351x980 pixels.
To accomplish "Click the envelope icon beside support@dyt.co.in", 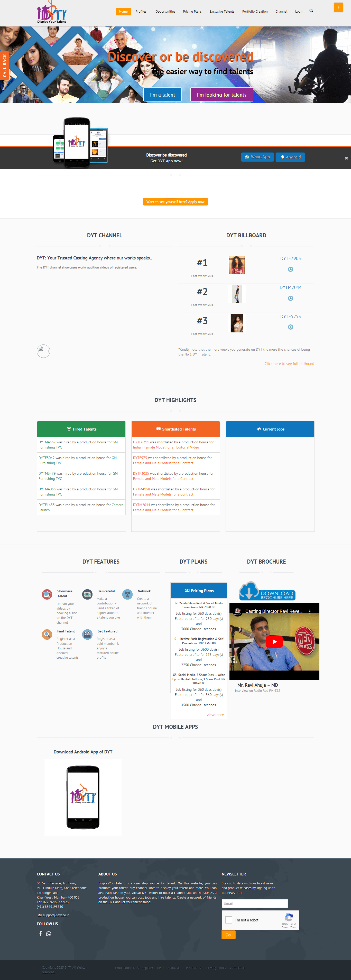I will tap(40, 915).
